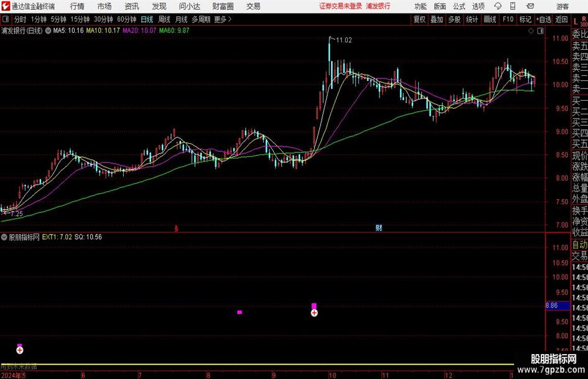Click the 自动 label in side panel
Image resolution: width=588 pixels, height=379 pixels.
(580, 245)
